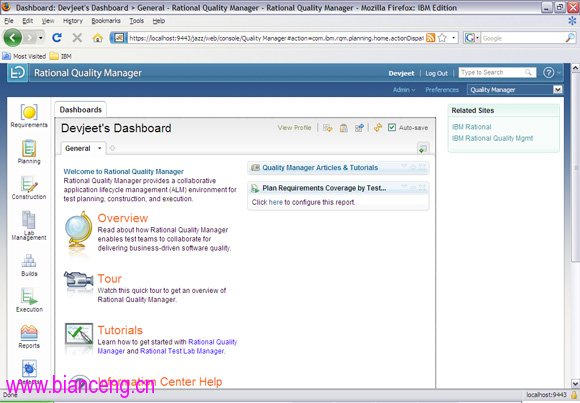The width and height of the screenshot is (580, 403).
Task: Click the browser address URL field
Action: (276, 38)
